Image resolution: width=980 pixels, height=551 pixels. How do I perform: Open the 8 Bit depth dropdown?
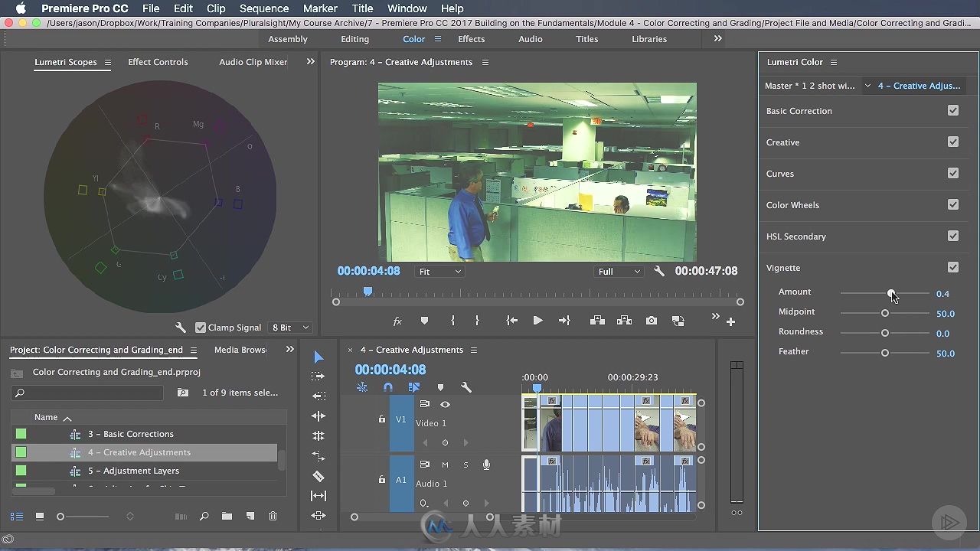point(290,328)
